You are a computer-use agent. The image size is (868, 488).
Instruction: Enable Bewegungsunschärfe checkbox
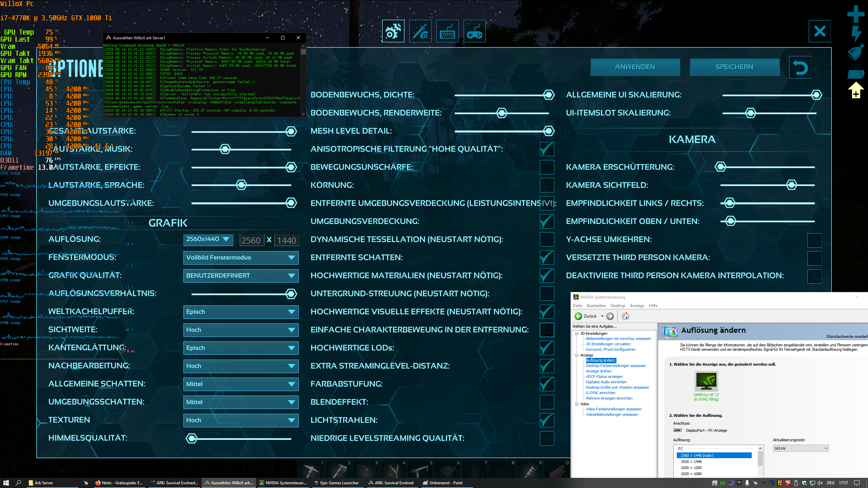click(x=547, y=167)
